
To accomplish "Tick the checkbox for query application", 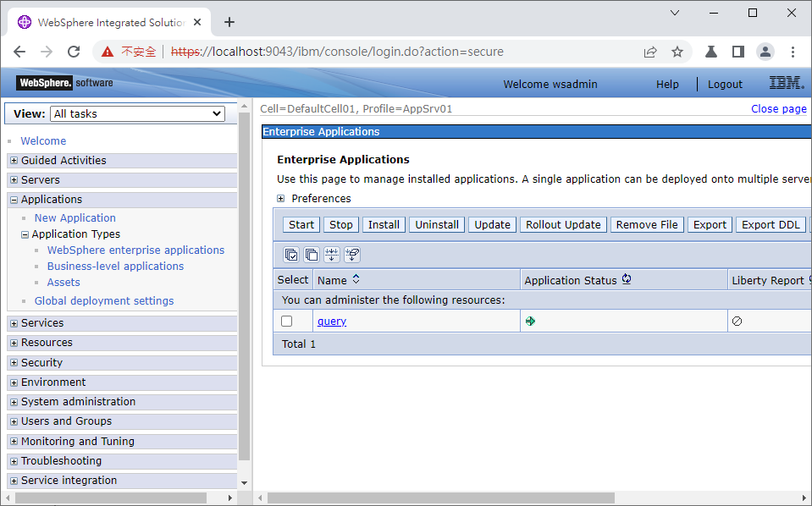I will (x=286, y=322).
